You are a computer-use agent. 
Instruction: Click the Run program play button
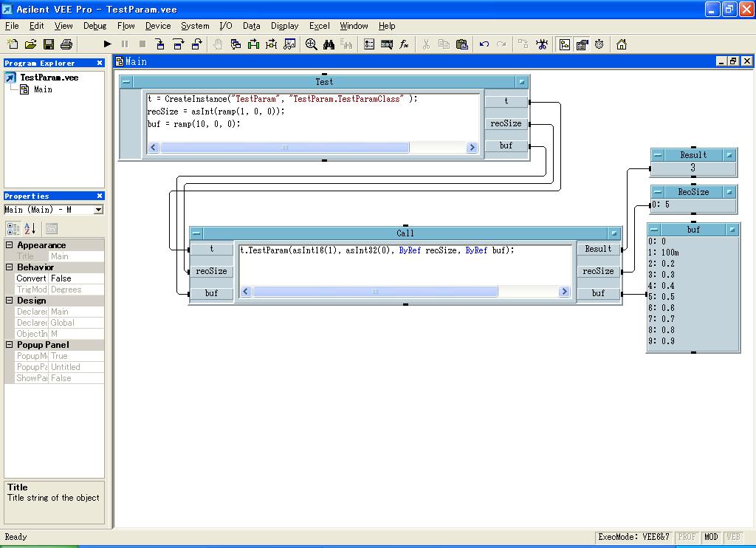point(107,44)
